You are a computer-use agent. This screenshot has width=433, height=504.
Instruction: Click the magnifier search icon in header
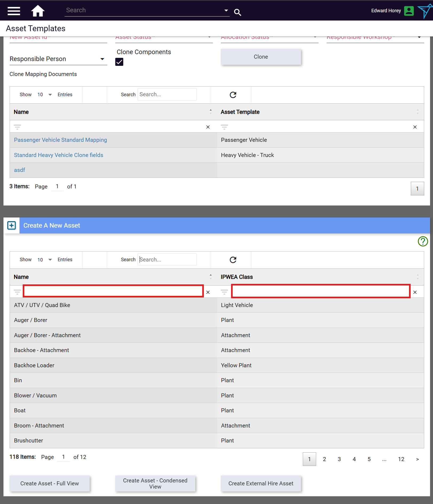coord(237,12)
